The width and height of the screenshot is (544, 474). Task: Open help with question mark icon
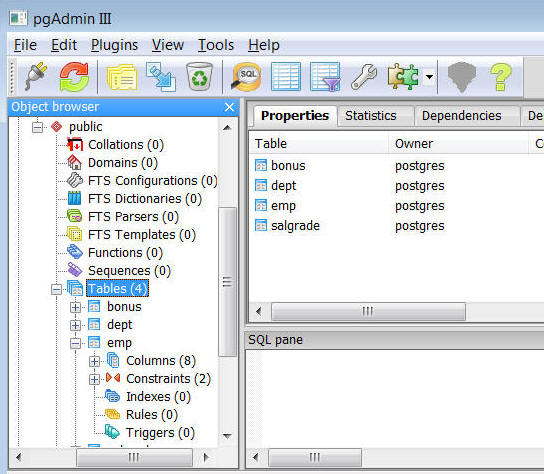pyautogui.click(x=501, y=77)
